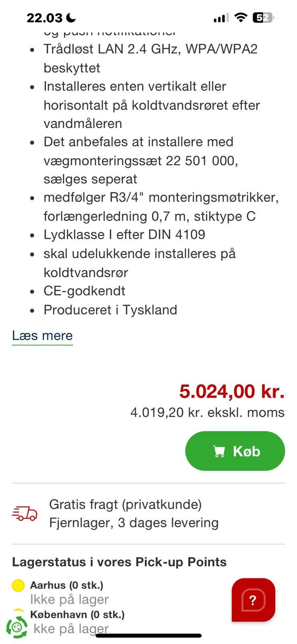
Task: Tap the Lagerstatus i vores Pick-up Points heading
Action: point(119,562)
